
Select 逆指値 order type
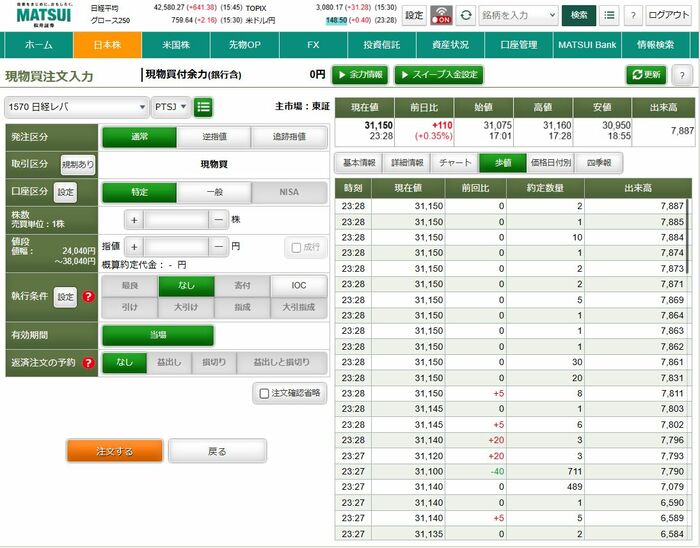(x=214, y=137)
